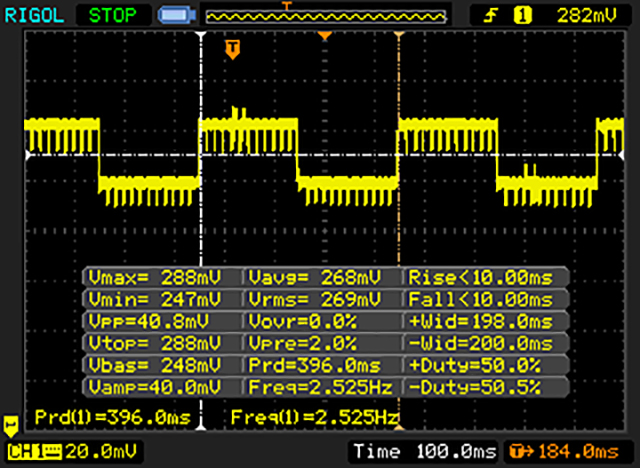Click the yellow trigger source channel 1 badge
640x468 pixels.
(x=520, y=15)
